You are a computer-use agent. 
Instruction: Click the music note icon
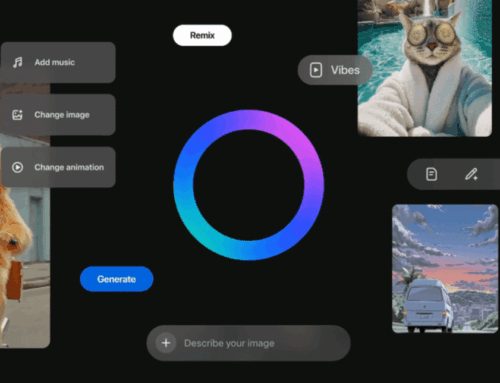17,62
